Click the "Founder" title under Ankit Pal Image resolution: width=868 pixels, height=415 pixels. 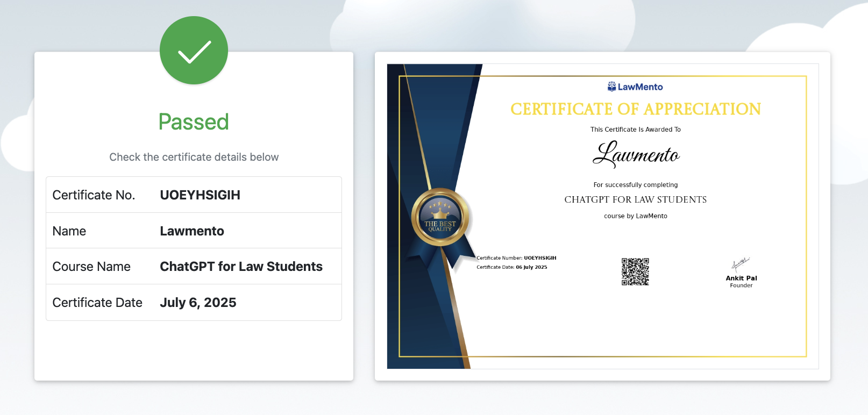(741, 285)
